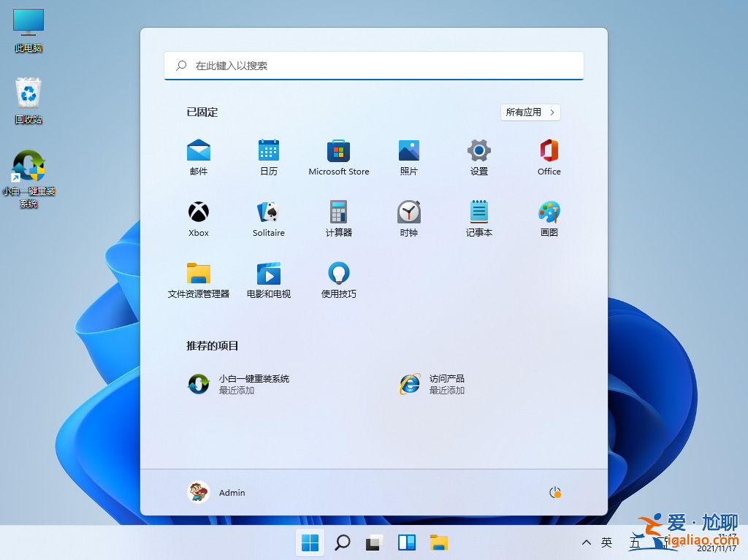This screenshot has height=560, width=748.
Task: Open the 邮件 (Mail) app
Action: (x=198, y=157)
